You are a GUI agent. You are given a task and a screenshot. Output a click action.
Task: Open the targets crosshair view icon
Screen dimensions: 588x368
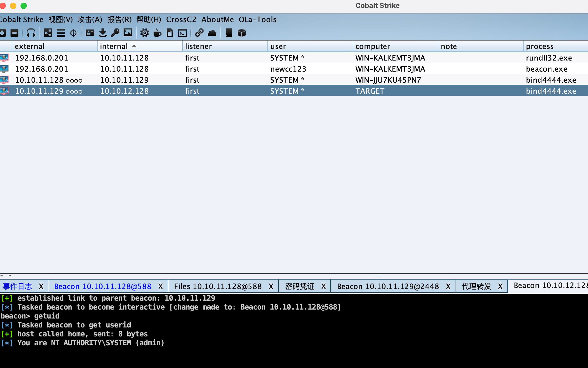pos(73,33)
